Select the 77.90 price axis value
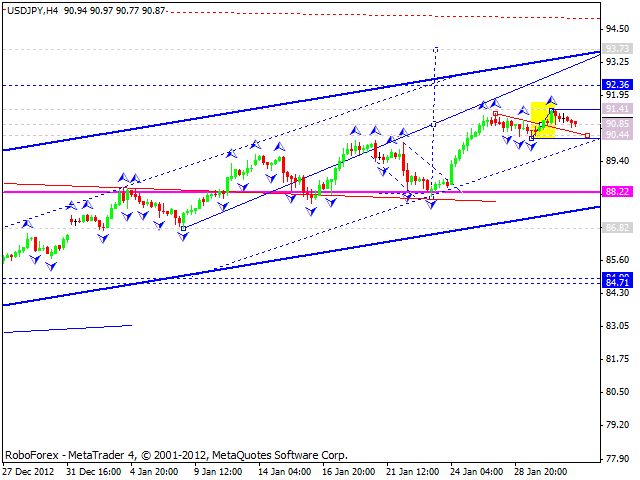Image resolution: width=640 pixels, height=480 pixels. (x=617, y=459)
